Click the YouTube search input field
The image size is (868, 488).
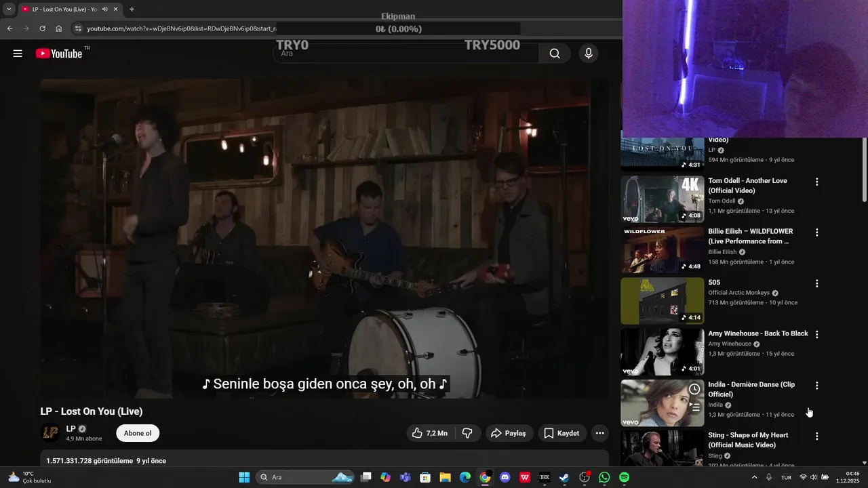[406, 54]
